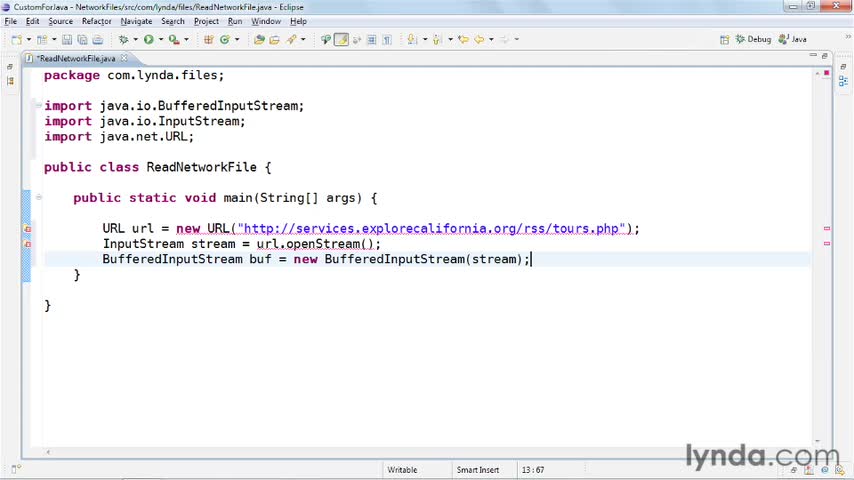Switch to the Debug perspective
The image size is (854, 480).
pos(753,39)
